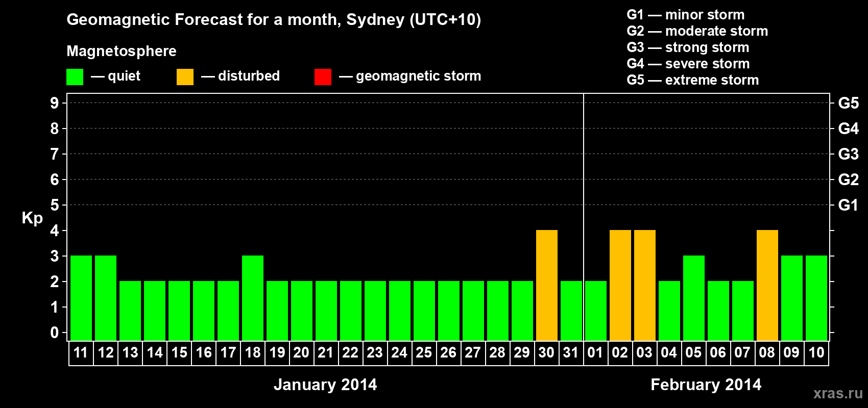
Task: Click the Kp axis label
Action: [x=32, y=218]
